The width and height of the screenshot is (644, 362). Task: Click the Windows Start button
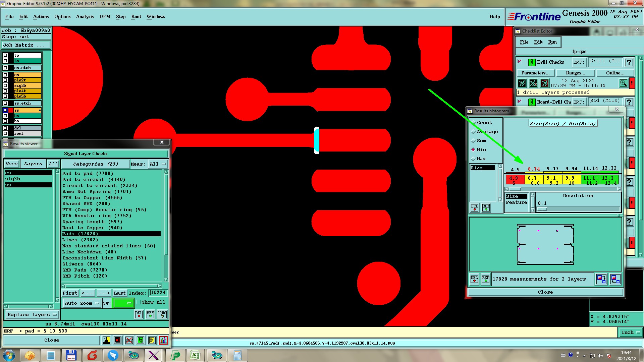click(9, 355)
